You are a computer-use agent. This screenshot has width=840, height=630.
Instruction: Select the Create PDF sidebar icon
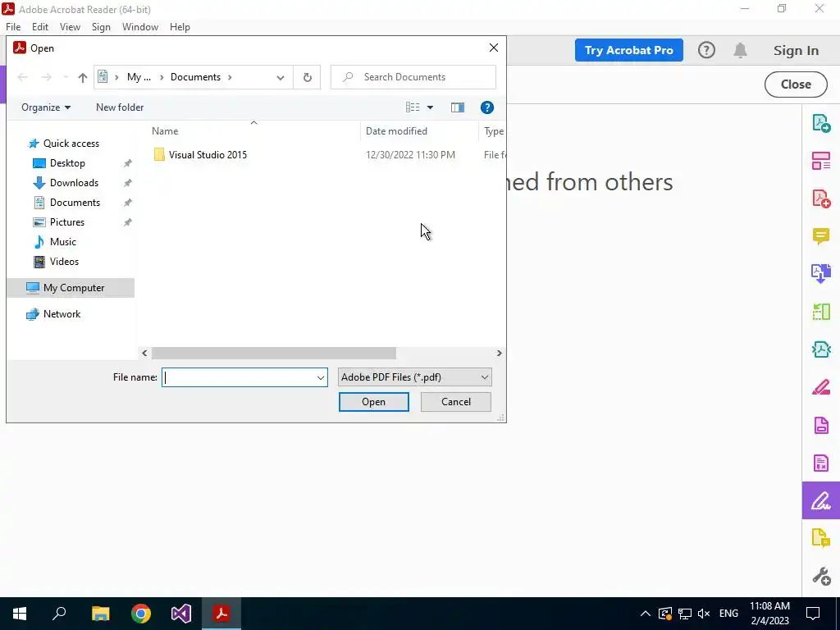(x=820, y=199)
